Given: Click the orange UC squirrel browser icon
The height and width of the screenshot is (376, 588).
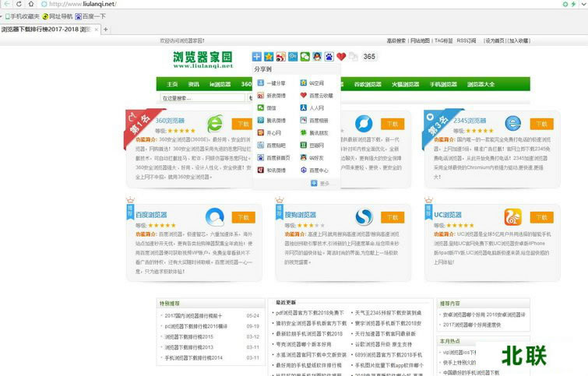Looking at the screenshot, I should [x=512, y=216].
